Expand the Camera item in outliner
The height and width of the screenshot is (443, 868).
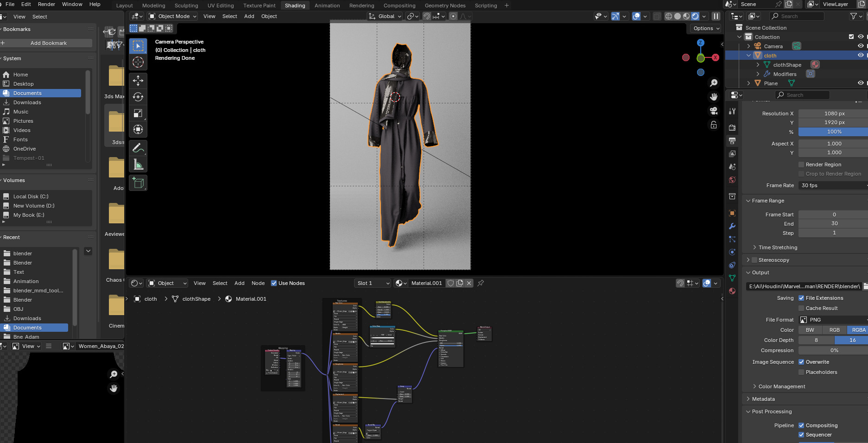(748, 46)
